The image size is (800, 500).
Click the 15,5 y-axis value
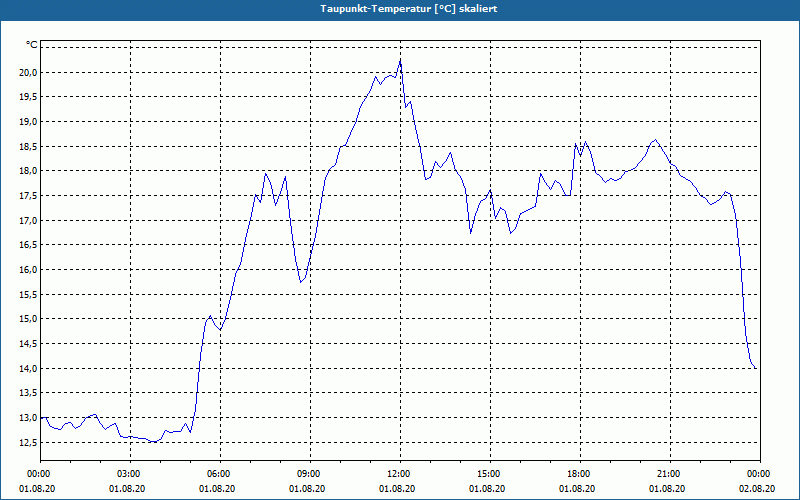coord(29,294)
